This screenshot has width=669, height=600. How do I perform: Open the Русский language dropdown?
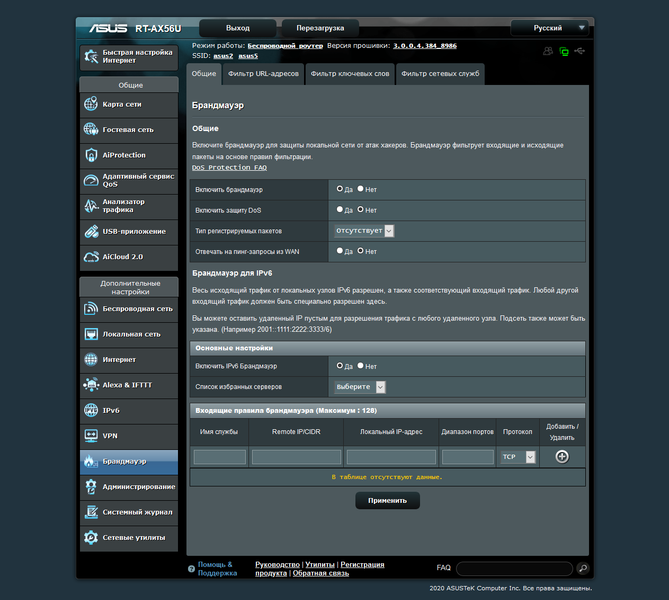pyautogui.click(x=550, y=28)
